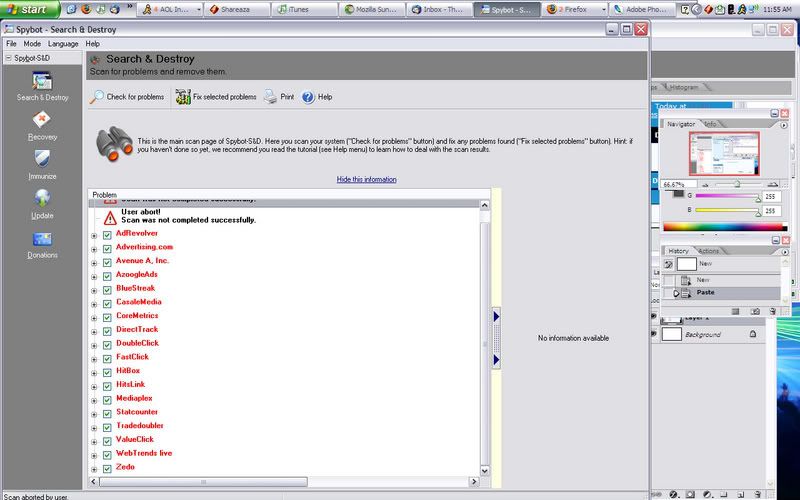Uncheck the CasaleMedia checkbox
Viewport: 800px width, 500px height.
[107, 304]
